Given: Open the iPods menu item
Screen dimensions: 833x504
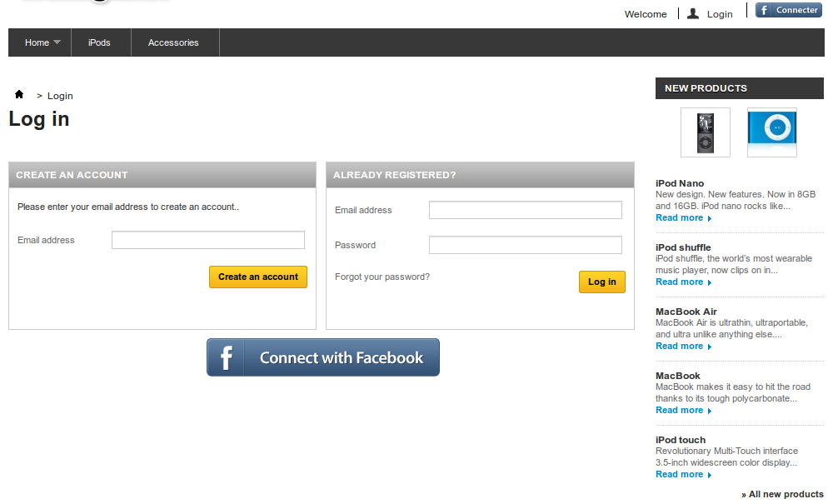Looking at the screenshot, I should [99, 42].
